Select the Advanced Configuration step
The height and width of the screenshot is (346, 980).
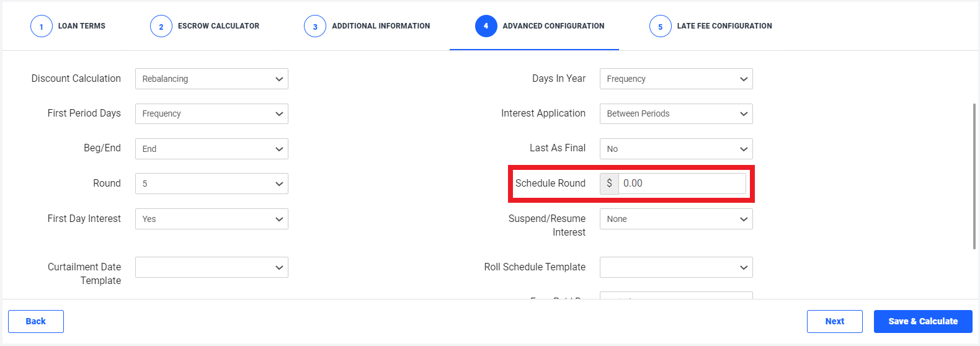point(540,26)
